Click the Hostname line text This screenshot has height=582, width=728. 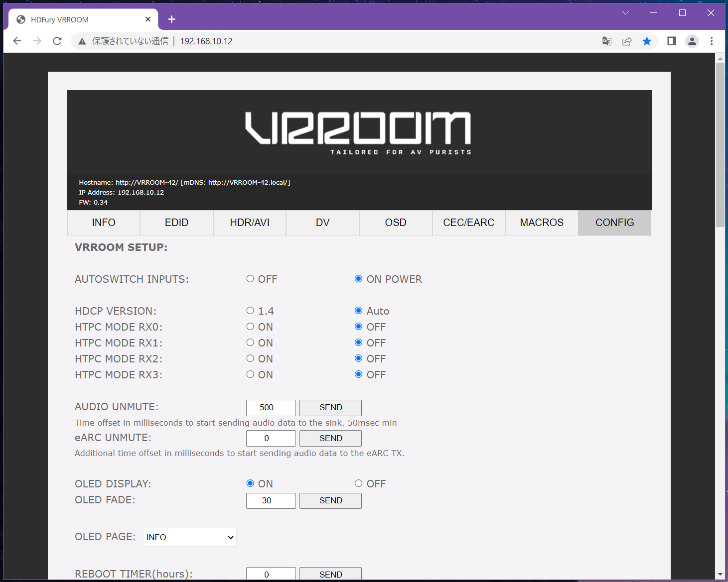tap(184, 183)
